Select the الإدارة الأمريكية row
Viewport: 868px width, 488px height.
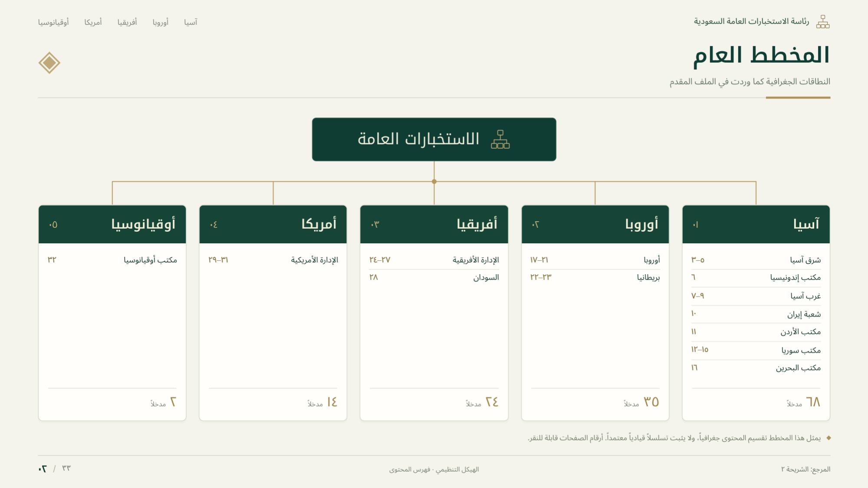(273, 260)
